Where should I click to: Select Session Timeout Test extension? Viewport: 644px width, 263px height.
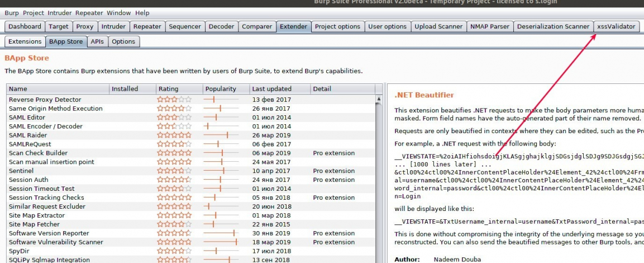point(190,189)
